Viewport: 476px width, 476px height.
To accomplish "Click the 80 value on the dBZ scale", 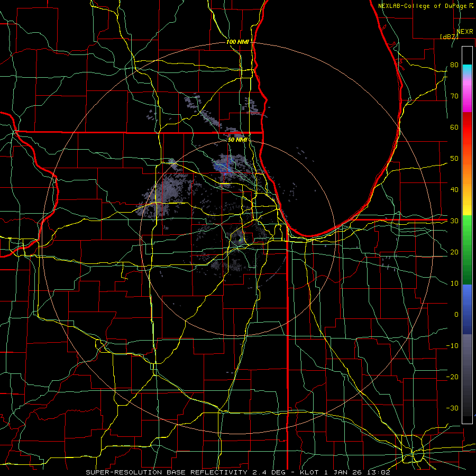I will [454, 65].
